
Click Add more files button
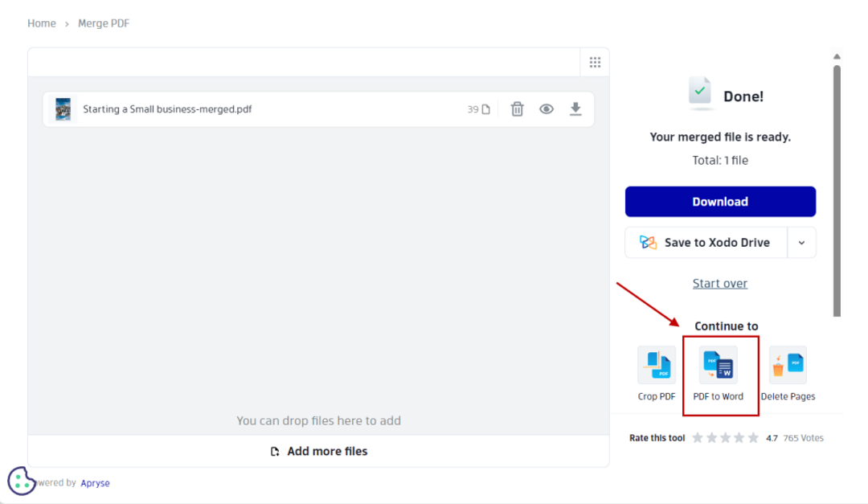point(319,452)
